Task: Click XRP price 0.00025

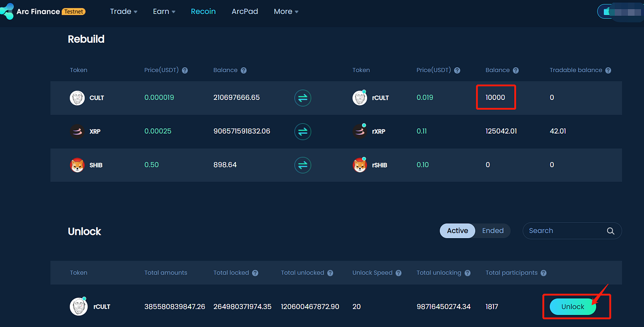Action: (x=158, y=131)
